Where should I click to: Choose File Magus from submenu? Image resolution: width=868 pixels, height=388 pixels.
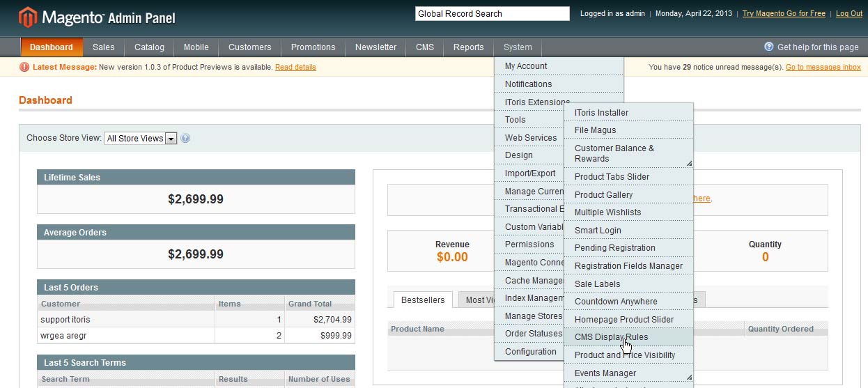[628, 130]
